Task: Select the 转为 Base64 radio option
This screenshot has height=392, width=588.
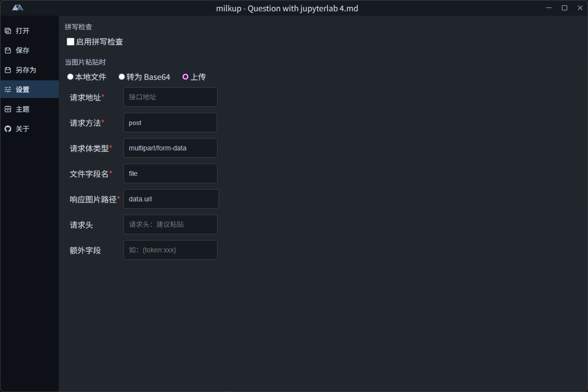Action: click(122, 77)
